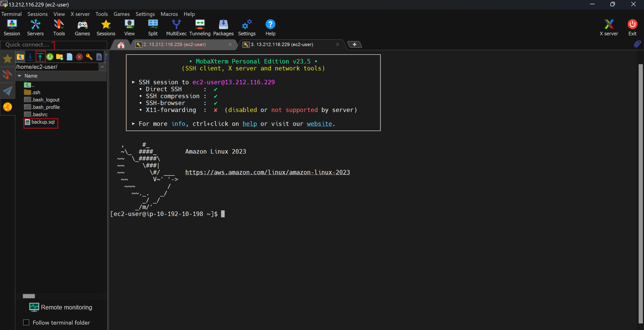644x330 pixels.
Task: Create new folder in SFTP browser
Action: [60, 57]
